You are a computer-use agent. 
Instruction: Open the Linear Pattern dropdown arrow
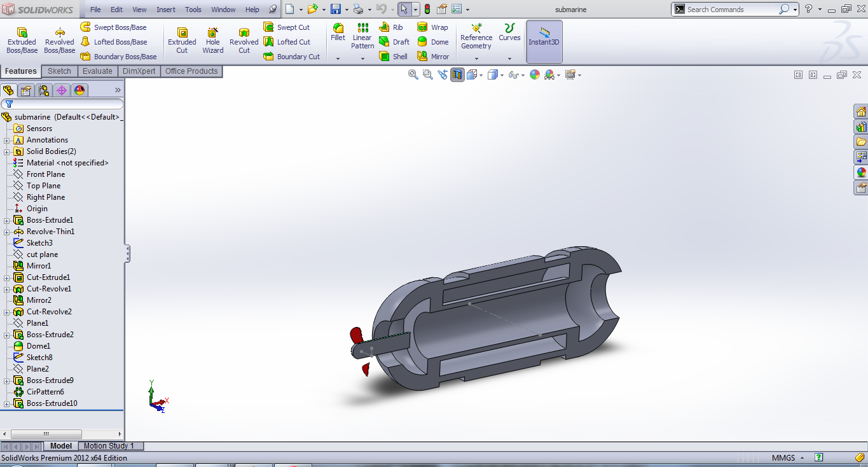coord(362,59)
